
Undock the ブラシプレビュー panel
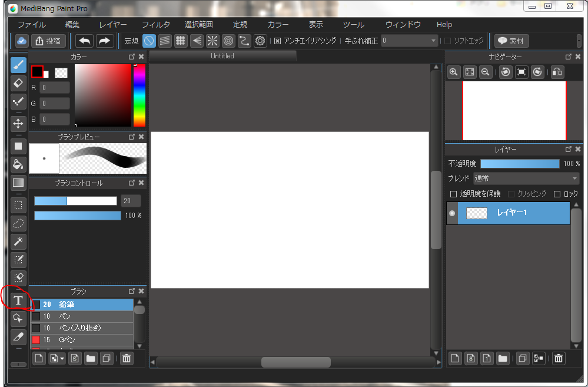pyautogui.click(x=132, y=137)
